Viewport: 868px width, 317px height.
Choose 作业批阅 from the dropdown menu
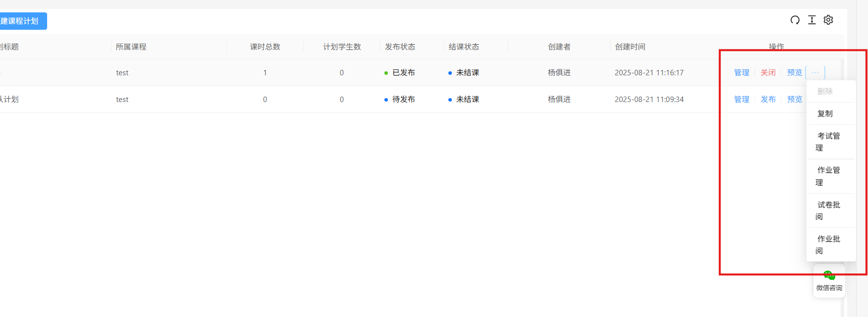pyautogui.click(x=828, y=245)
